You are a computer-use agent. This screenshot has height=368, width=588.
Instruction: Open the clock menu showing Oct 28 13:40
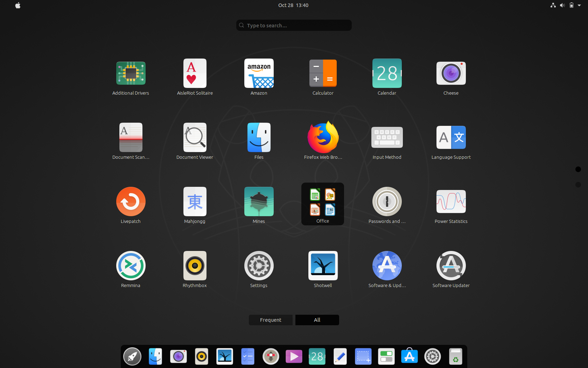click(x=293, y=5)
